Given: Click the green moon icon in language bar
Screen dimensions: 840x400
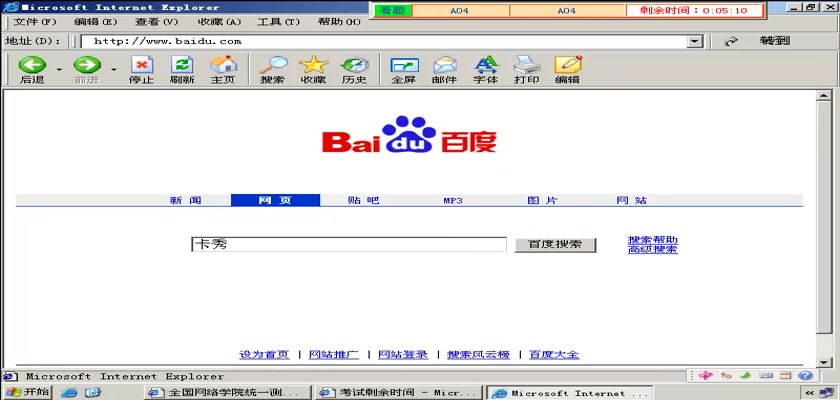Looking at the screenshot, I should tap(746, 375).
